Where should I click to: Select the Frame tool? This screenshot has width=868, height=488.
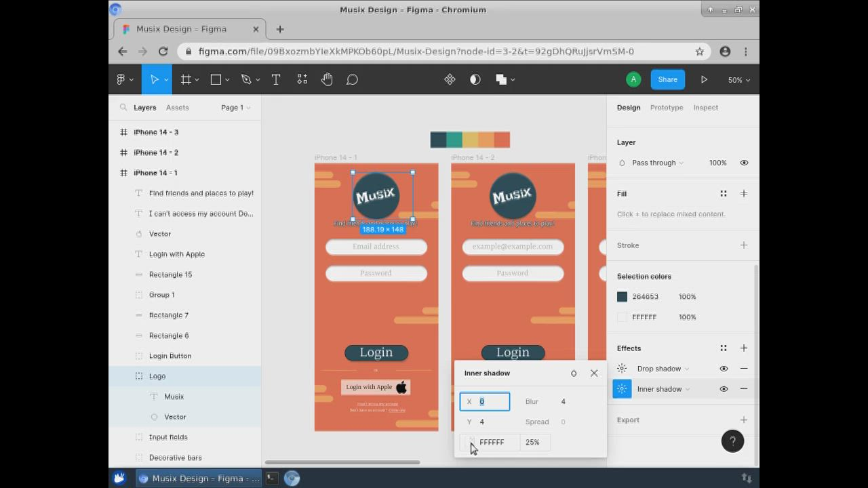point(184,79)
